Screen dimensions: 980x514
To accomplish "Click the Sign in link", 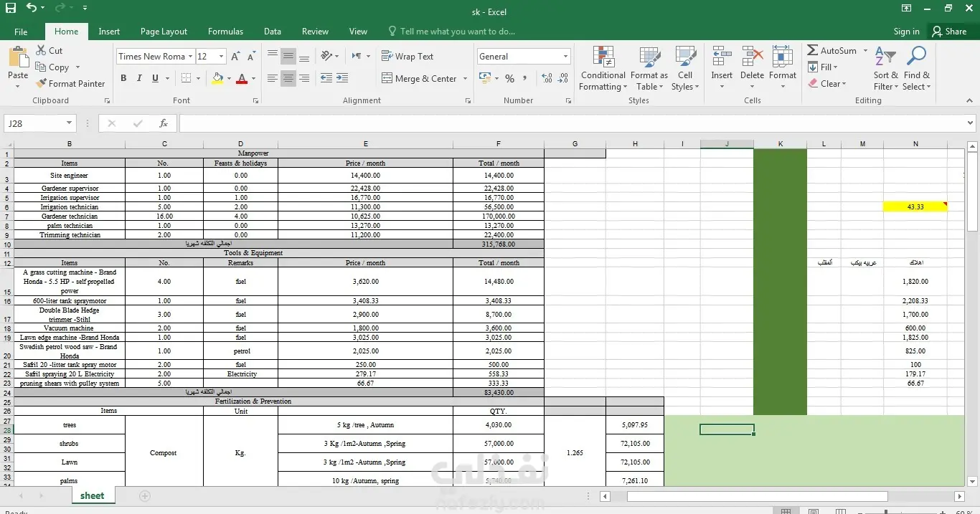I will coord(906,32).
